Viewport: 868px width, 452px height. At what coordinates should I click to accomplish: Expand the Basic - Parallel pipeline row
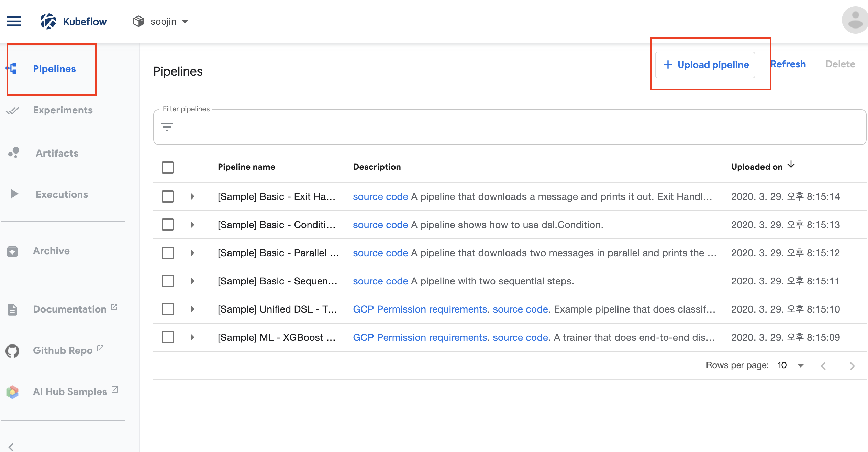point(192,253)
